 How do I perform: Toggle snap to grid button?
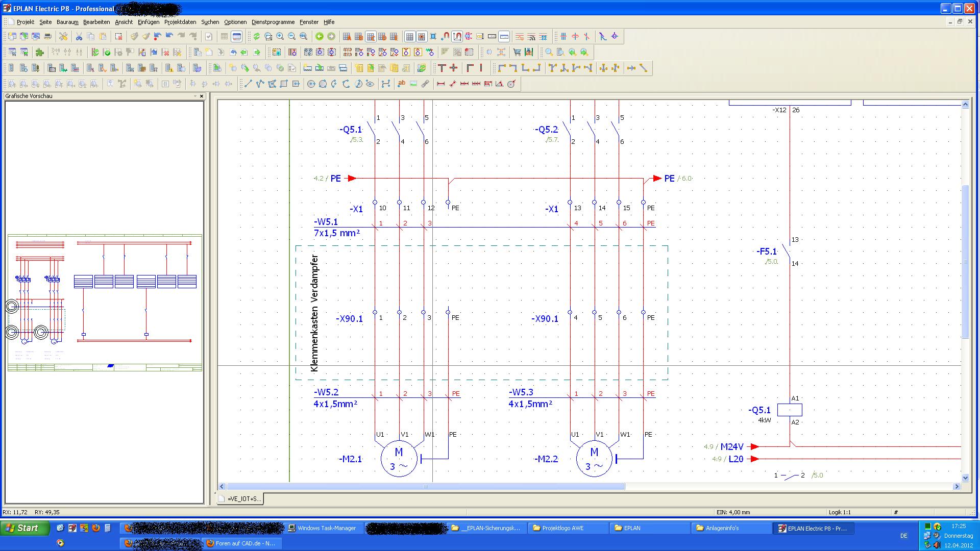click(422, 36)
